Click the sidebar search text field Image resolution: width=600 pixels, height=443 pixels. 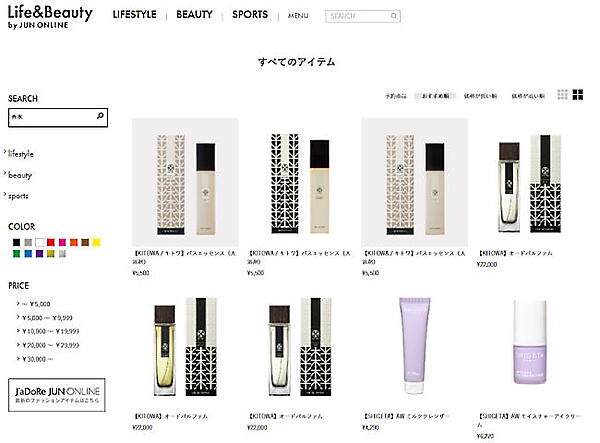53,117
